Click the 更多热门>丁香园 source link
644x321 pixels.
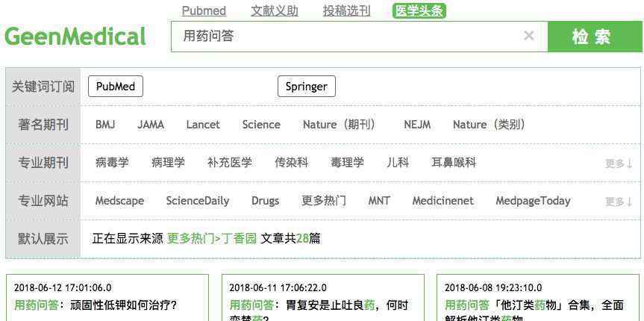point(212,238)
